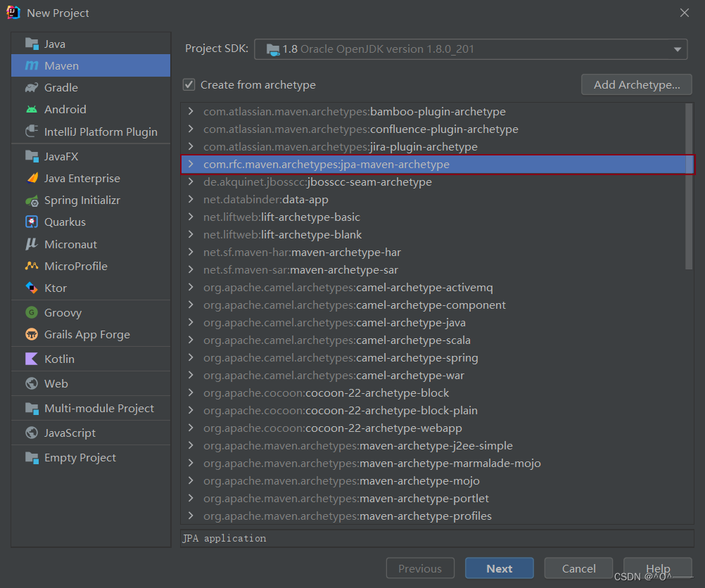Select Java Enterprise project type
Viewport: 705px width, 588px height.
point(91,179)
